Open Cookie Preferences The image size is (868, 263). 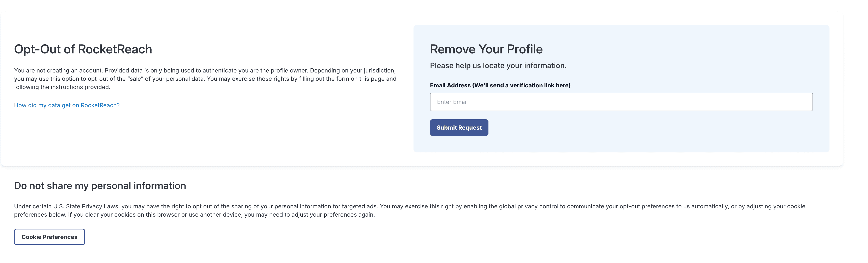(49, 237)
